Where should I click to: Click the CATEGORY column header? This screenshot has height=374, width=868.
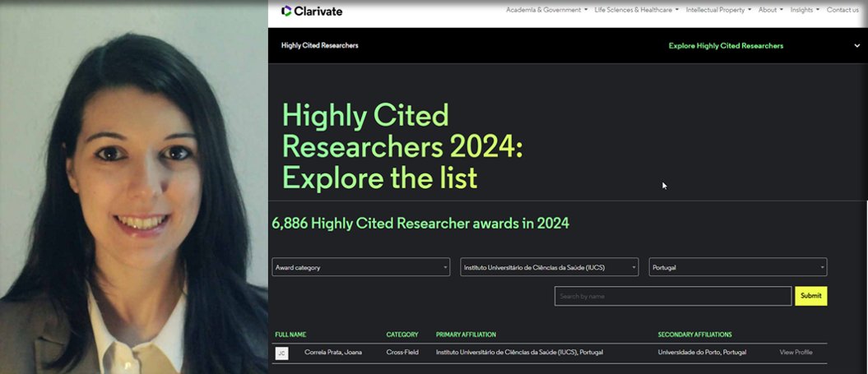402,335
